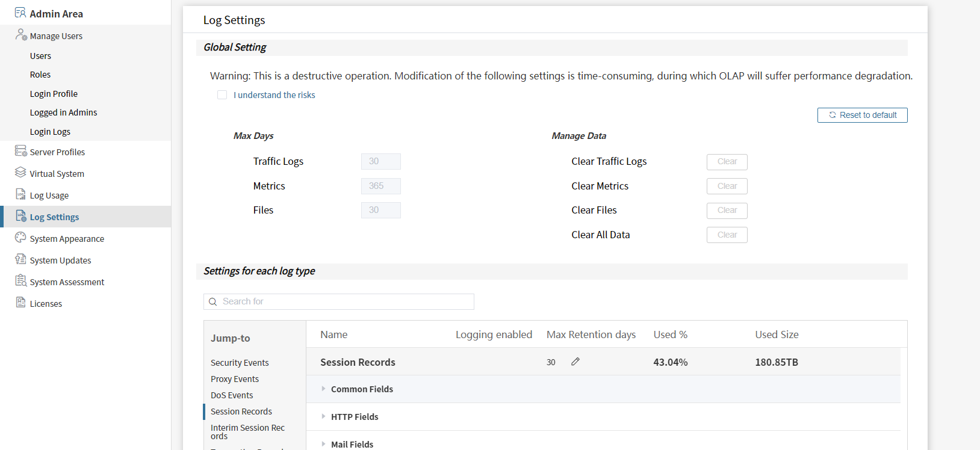Go to Login Logs in sidebar
Viewport: 980px width, 450px height.
tap(50, 132)
